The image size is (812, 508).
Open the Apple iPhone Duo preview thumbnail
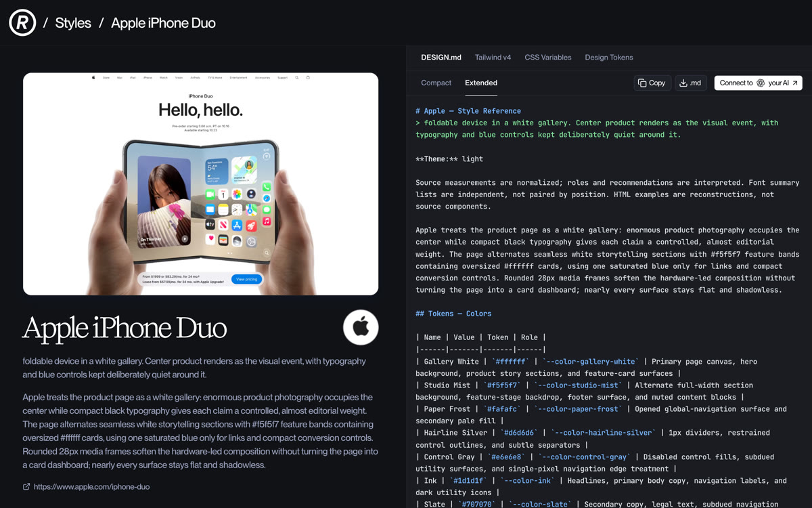click(200, 184)
